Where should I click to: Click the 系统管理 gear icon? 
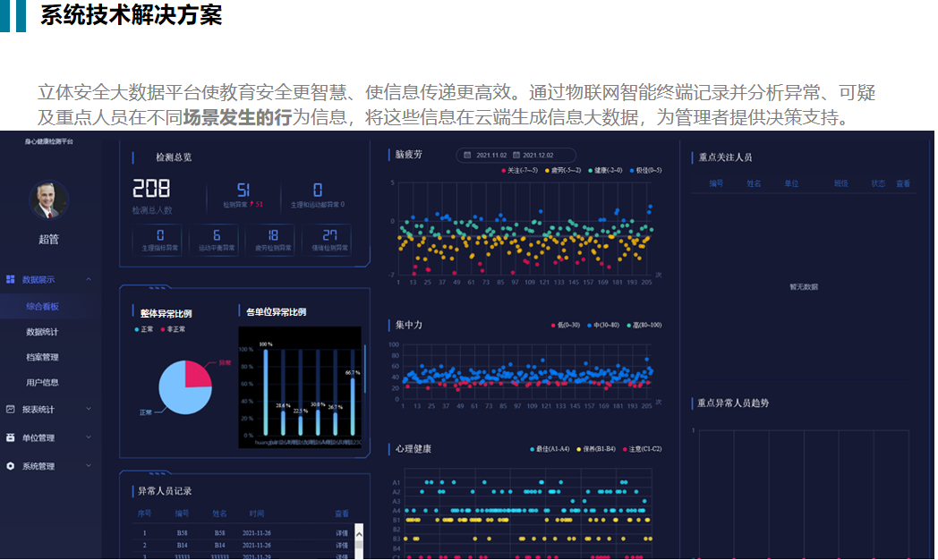pos(11,467)
